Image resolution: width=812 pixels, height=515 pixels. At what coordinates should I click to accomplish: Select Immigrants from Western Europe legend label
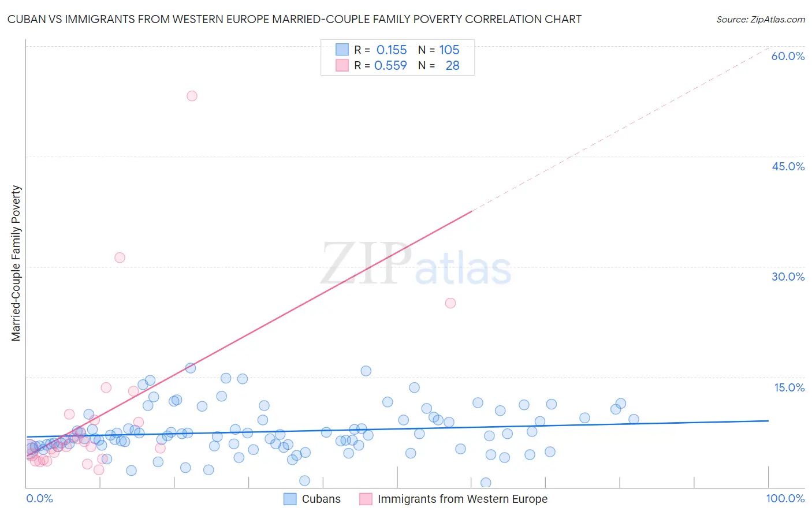463,499
